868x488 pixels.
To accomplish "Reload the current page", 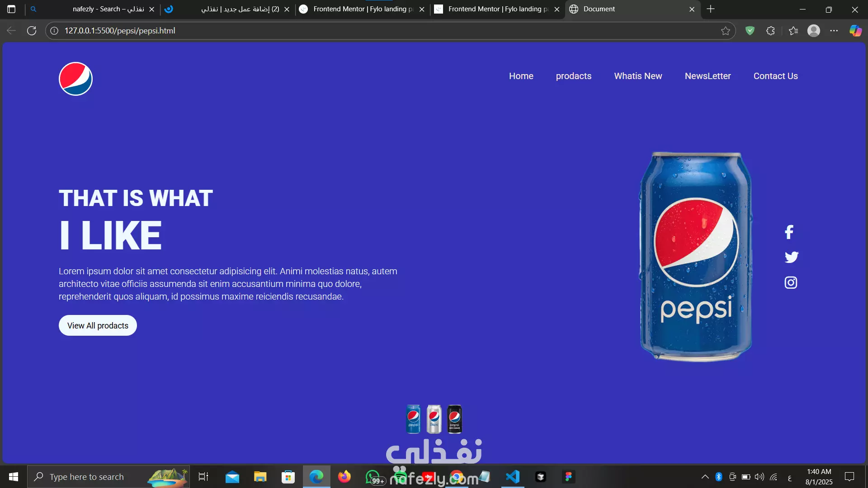I will (x=32, y=31).
